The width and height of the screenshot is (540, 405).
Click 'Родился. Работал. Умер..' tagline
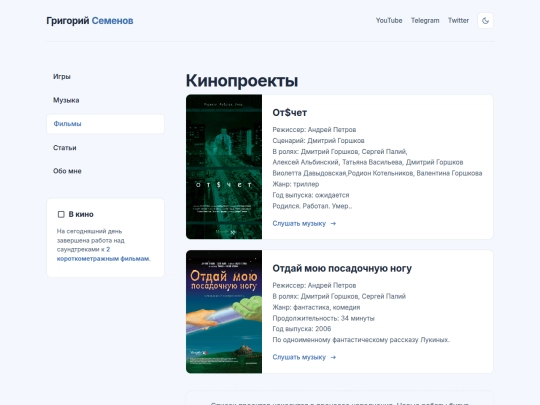click(x=312, y=206)
